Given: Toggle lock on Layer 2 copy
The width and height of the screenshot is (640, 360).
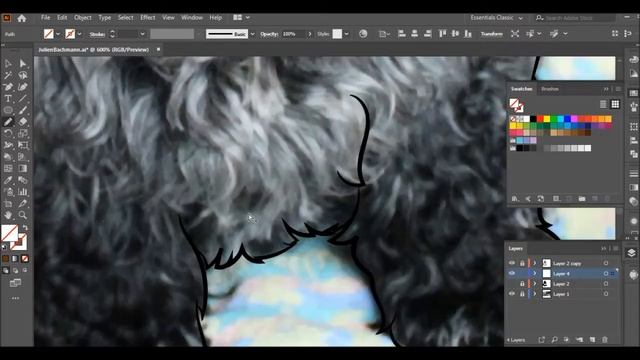Looking at the screenshot, I should [522, 263].
